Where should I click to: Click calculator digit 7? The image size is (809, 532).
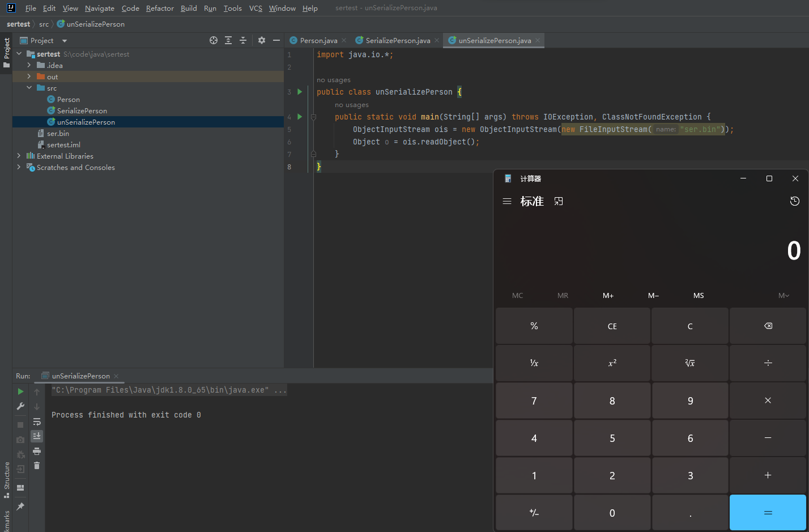[x=534, y=401]
